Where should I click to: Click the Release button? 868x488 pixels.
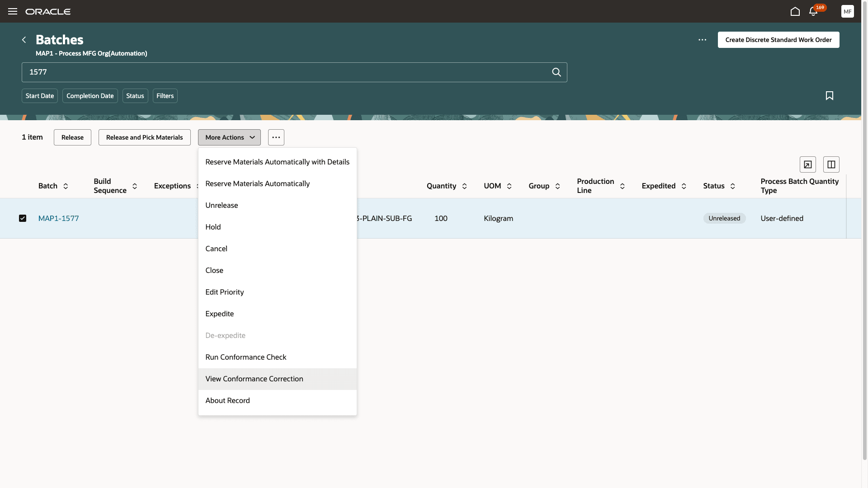click(x=72, y=137)
